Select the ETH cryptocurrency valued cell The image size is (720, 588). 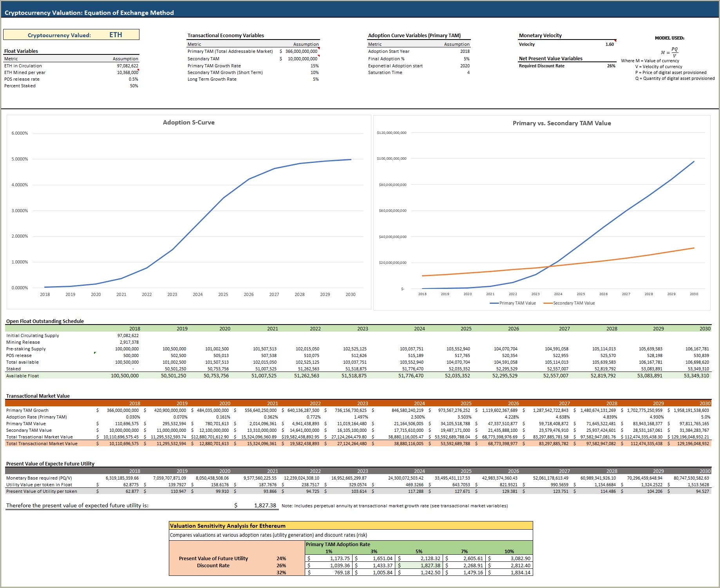coord(116,35)
